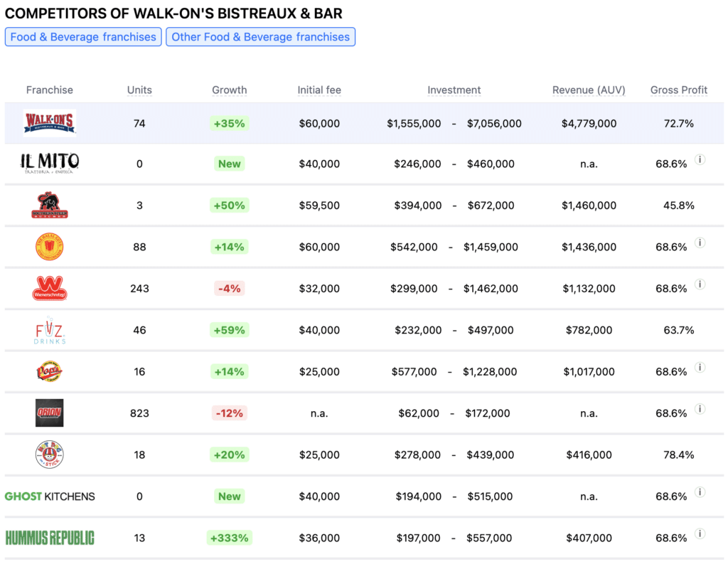The width and height of the screenshot is (728, 574).
Task: Click the 78.4% gross profit value
Action: 679,455
